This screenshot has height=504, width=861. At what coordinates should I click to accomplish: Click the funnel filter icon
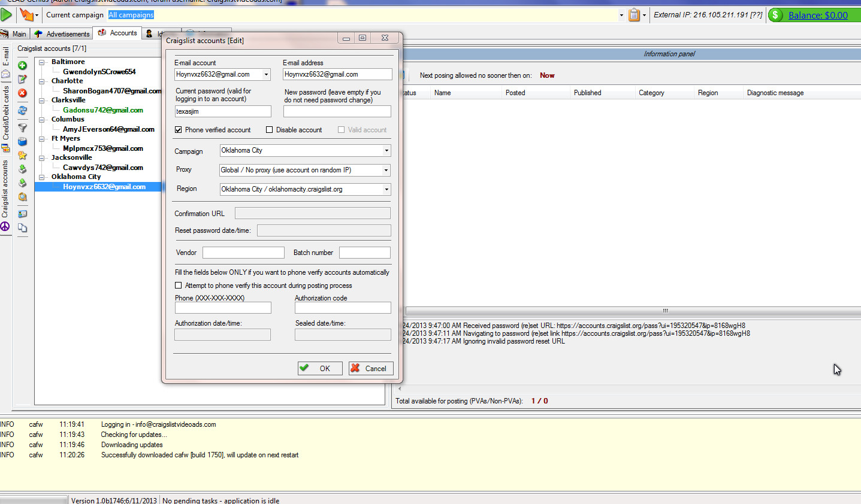22,127
